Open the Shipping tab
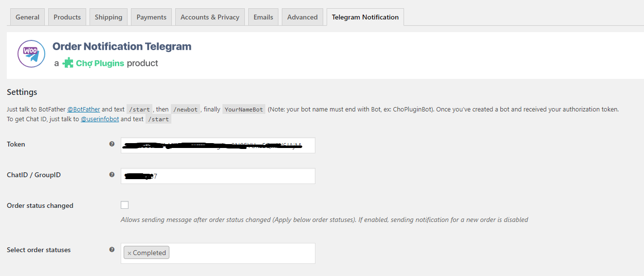Image resolution: width=644 pixels, height=276 pixels. [109, 17]
